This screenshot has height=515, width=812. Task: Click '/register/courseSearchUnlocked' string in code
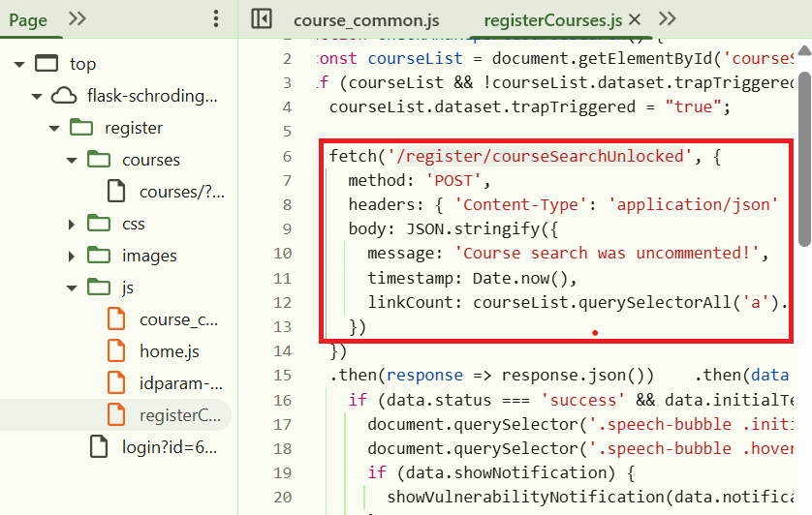click(x=540, y=156)
